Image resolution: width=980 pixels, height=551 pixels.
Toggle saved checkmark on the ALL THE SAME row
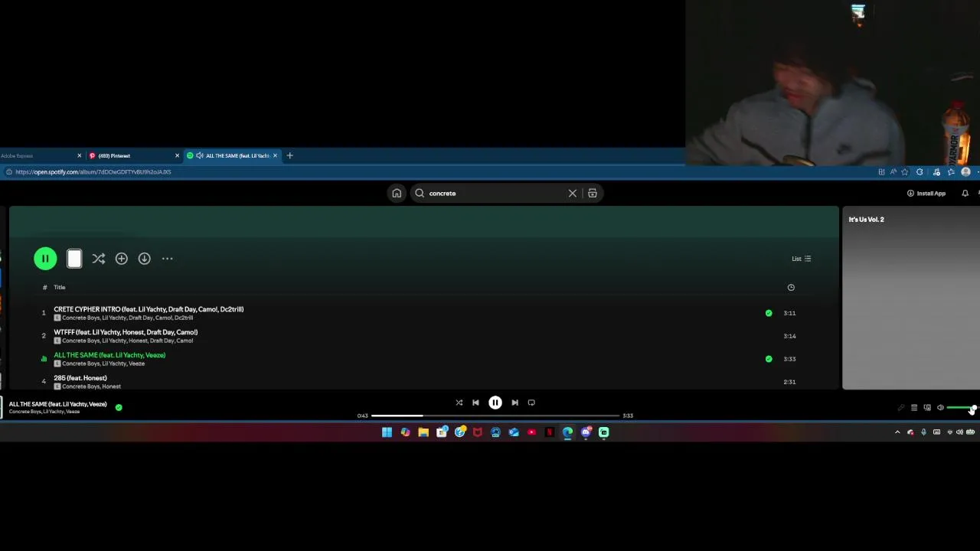tap(769, 359)
